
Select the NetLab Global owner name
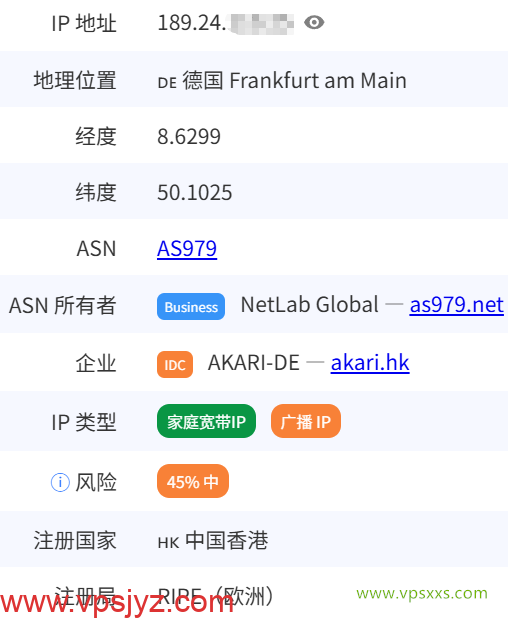click(310, 305)
